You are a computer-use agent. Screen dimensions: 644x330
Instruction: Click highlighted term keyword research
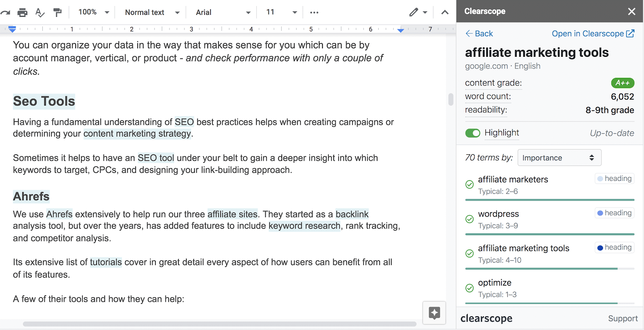point(304,226)
